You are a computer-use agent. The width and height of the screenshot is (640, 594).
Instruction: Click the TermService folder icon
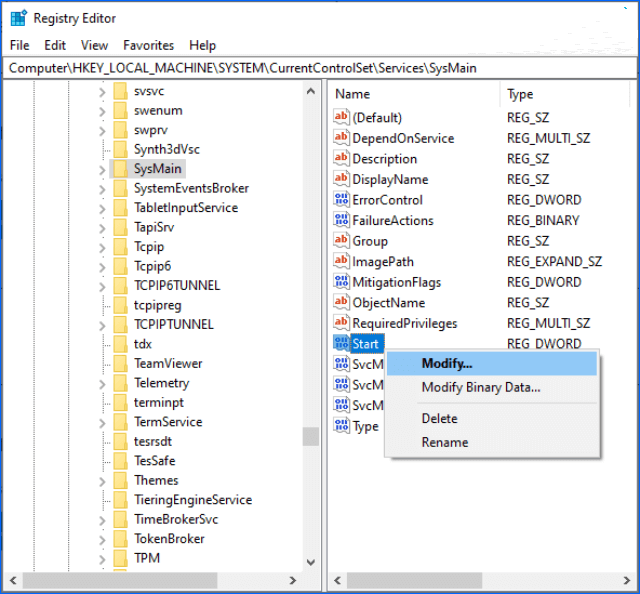point(120,422)
